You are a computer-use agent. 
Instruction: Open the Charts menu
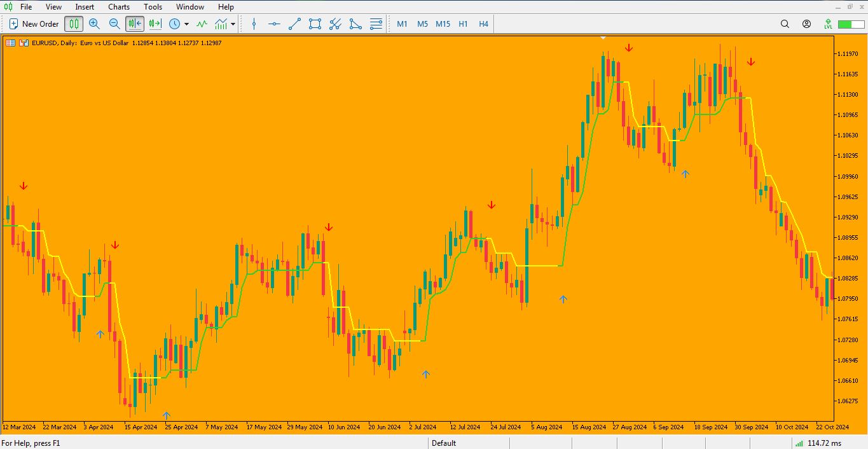(x=119, y=7)
